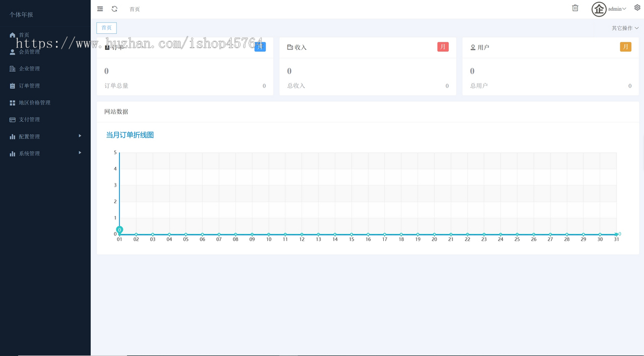Open the admin user dropdown
Screen dimensions: 644x356
coord(617,9)
